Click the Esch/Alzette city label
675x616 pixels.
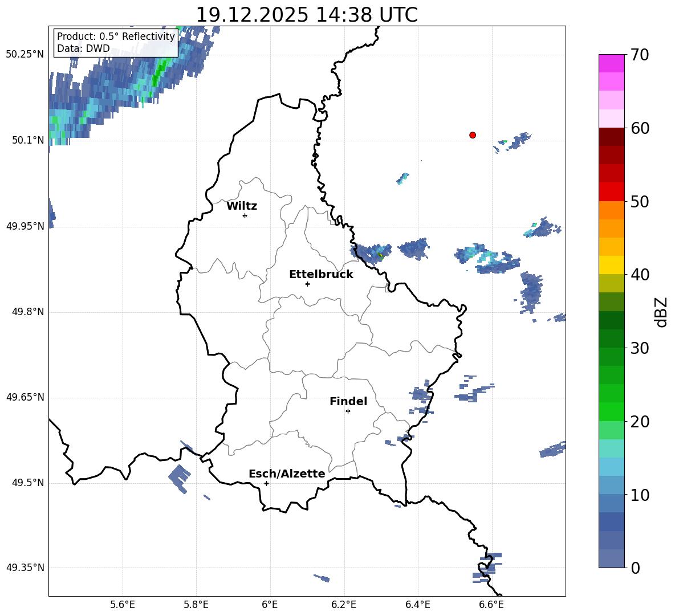(x=287, y=474)
